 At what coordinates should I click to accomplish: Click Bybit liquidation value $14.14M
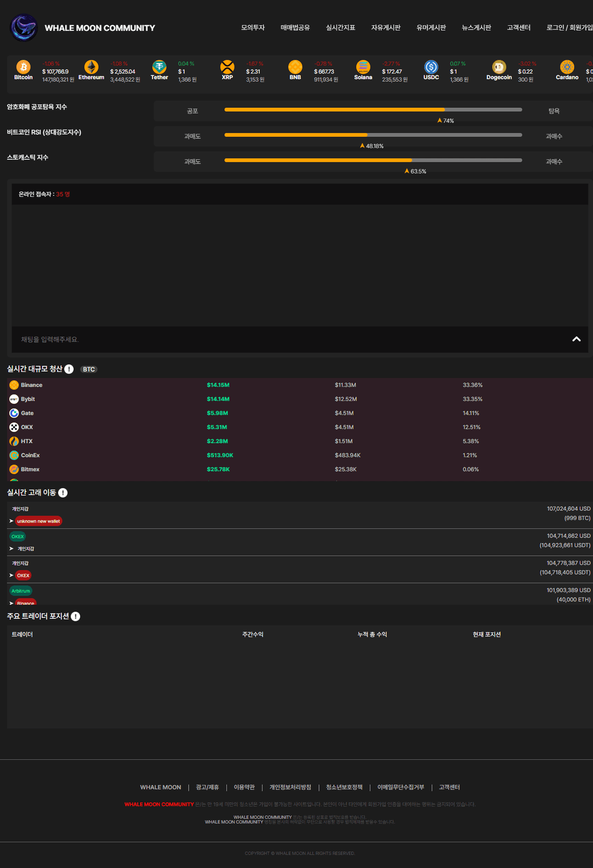[218, 399]
